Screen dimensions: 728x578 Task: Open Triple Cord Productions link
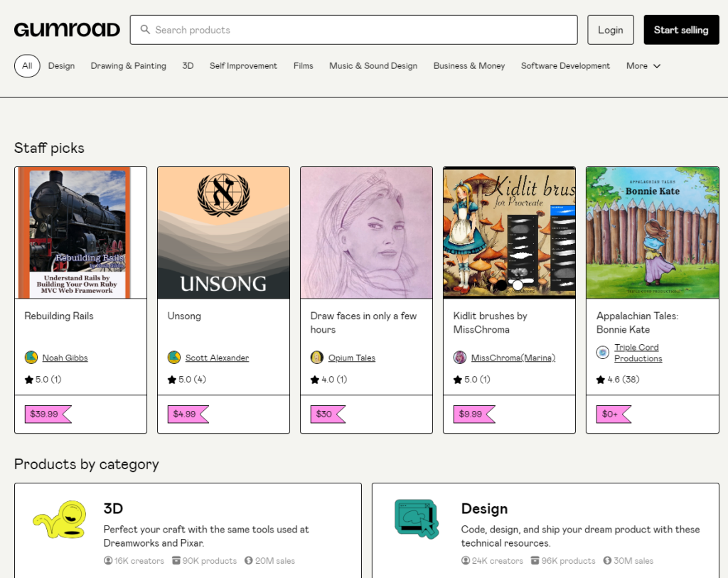tap(638, 353)
